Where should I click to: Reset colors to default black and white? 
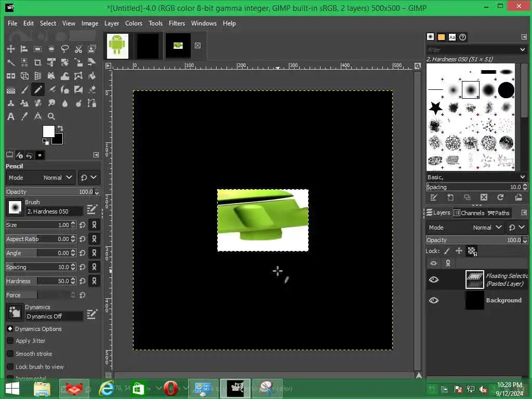(x=45, y=141)
